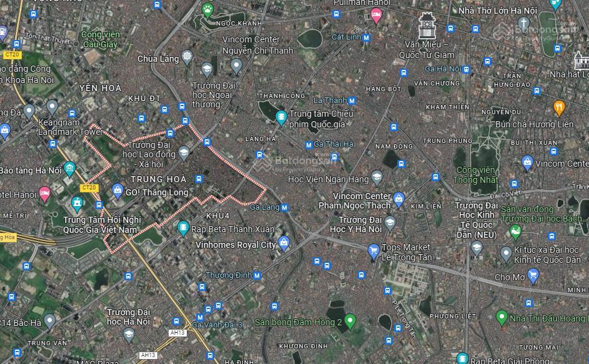The width and height of the screenshot is (589, 364).
Task: Select the Vinhomes Royal City shopping marker
Action: (x=284, y=243)
